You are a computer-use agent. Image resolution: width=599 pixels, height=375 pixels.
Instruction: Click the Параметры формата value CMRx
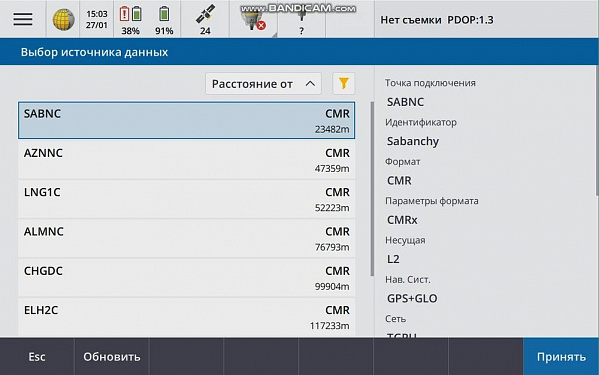tap(402, 220)
